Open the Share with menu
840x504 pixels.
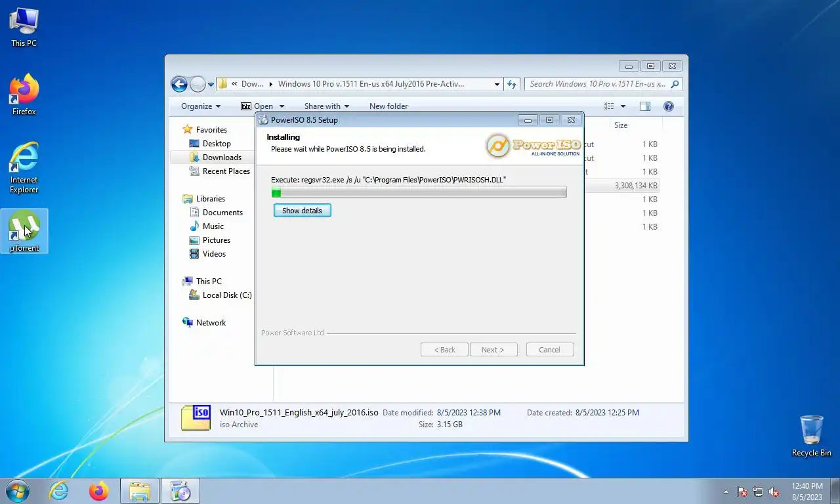click(326, 106)
